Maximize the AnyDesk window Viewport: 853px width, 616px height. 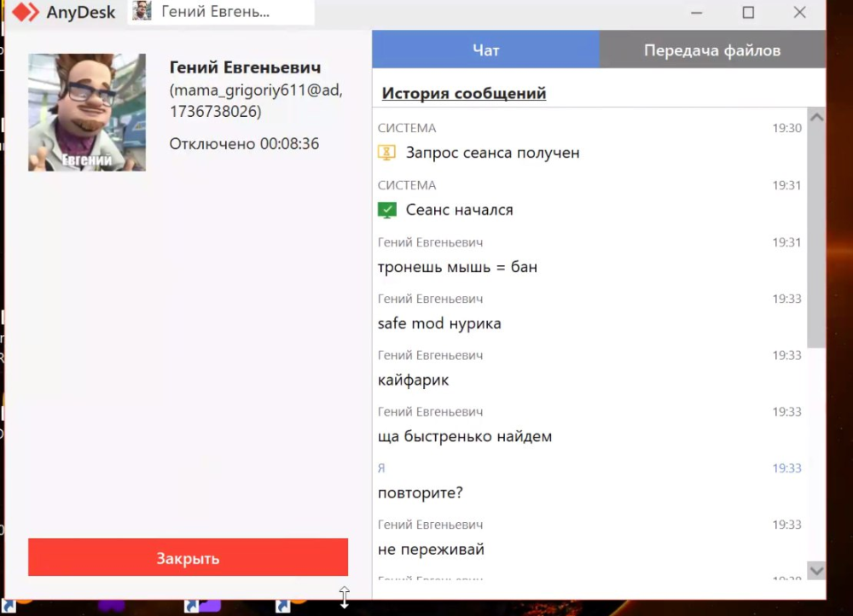click(749, 12)
